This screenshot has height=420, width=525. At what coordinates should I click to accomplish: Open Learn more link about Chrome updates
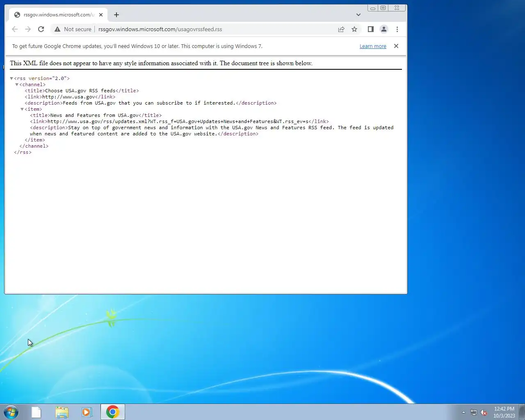point(373,46)
